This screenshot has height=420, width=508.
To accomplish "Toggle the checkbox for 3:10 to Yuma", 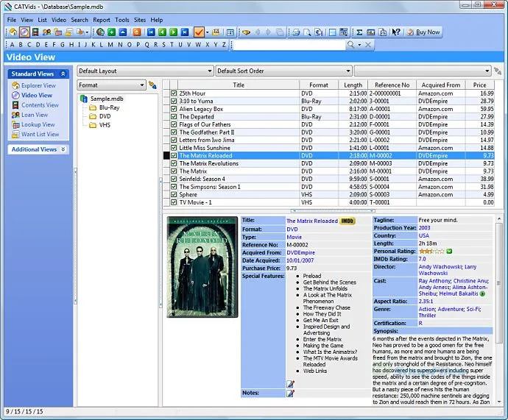I will (174, 101).
